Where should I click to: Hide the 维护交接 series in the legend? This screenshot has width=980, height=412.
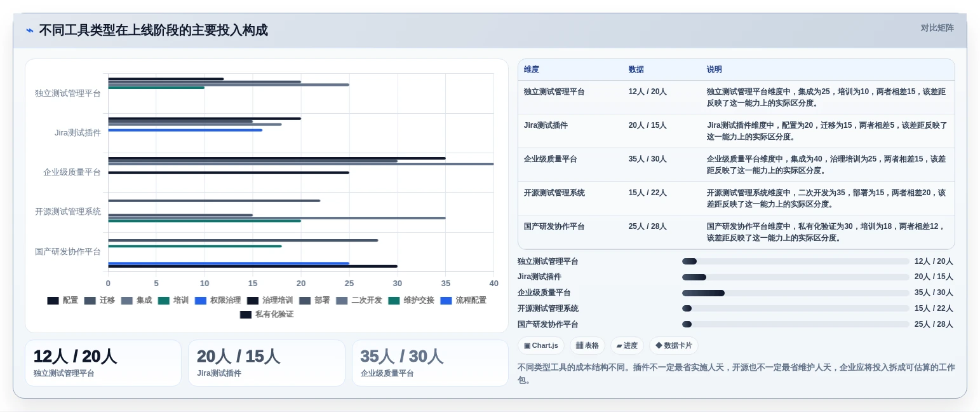tap(411, 300)
